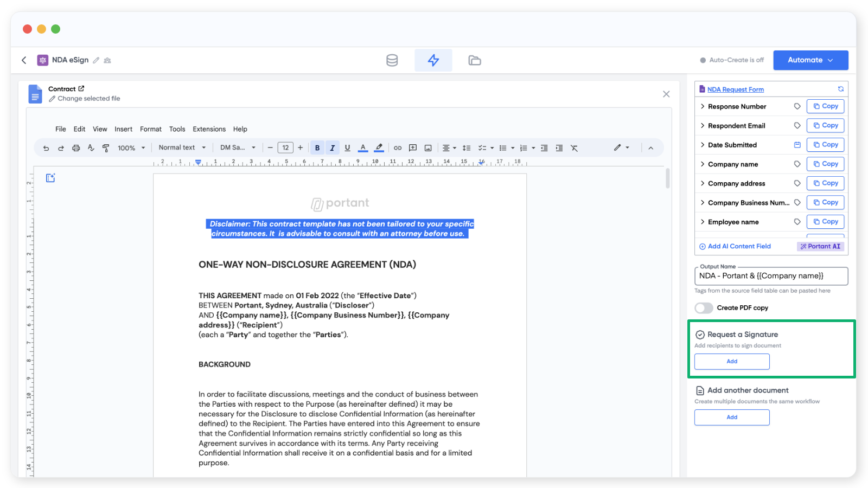Open the output folder icon in header
Screen dimensions: 868x488
pos(475,60)
